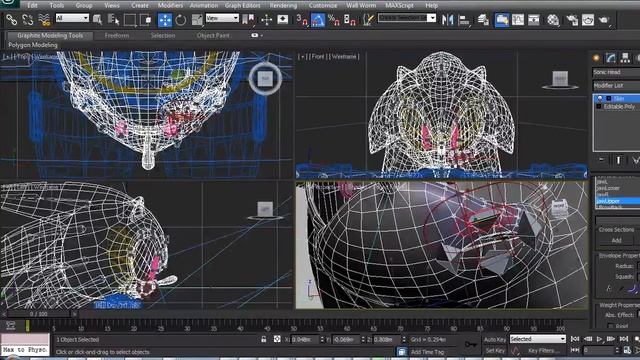
Task: Activate the Select and Scale tool
Action: [197, 20]
